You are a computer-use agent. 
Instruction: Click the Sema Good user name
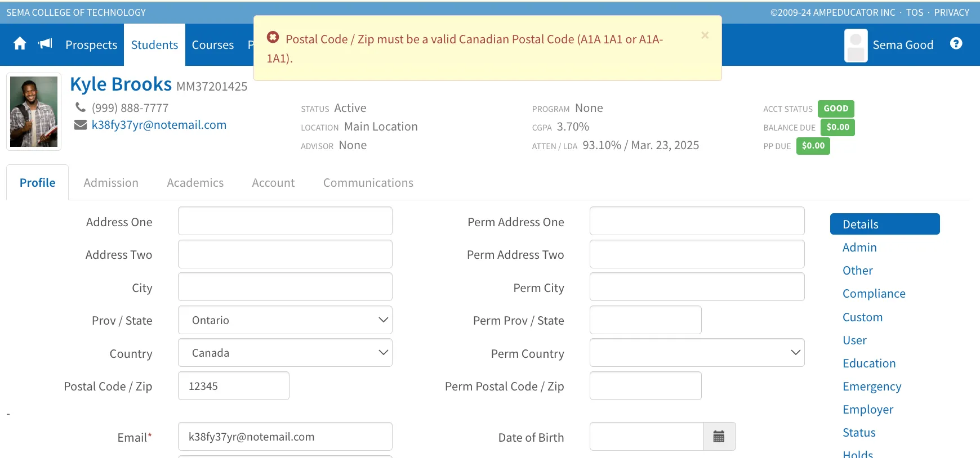coord(903,45)
